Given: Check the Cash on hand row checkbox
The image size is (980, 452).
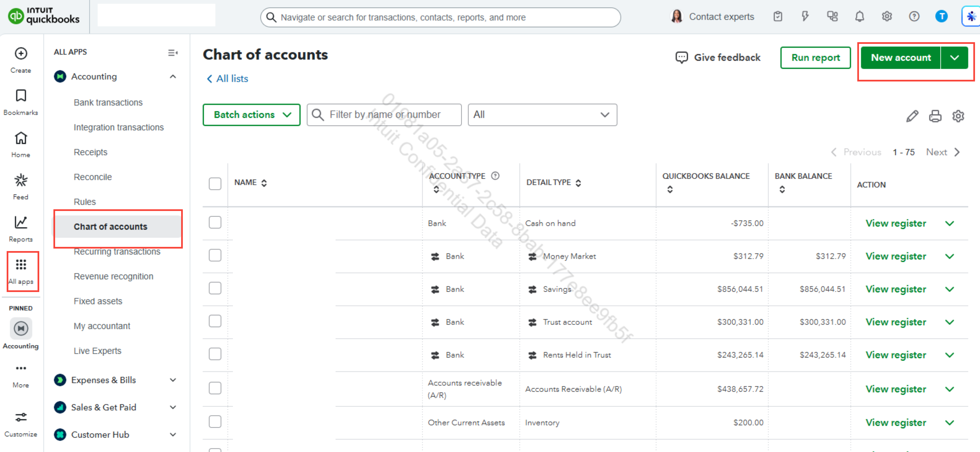Looking at the screenshot, I should pyautogui.click(x=215, y=222).
